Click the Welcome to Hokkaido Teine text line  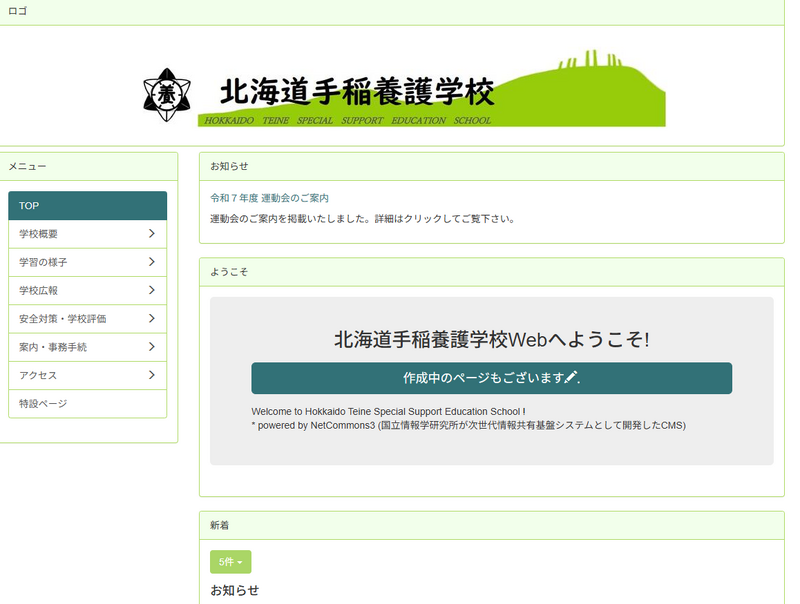point(388,412)
